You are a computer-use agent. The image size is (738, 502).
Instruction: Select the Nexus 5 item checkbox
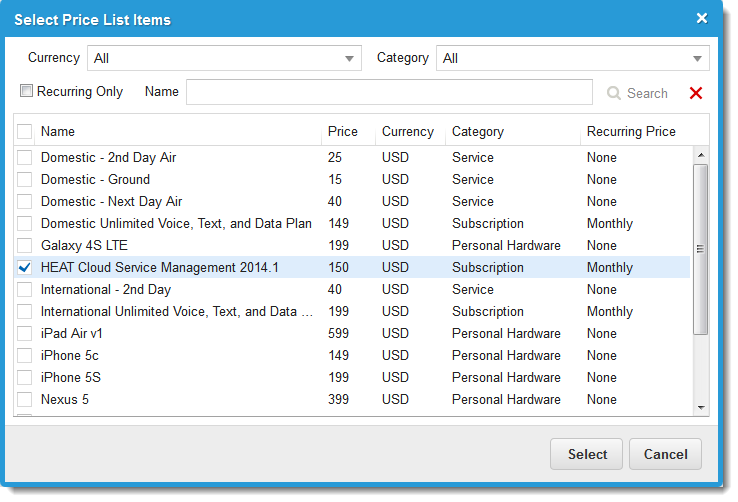coord(25,400)
